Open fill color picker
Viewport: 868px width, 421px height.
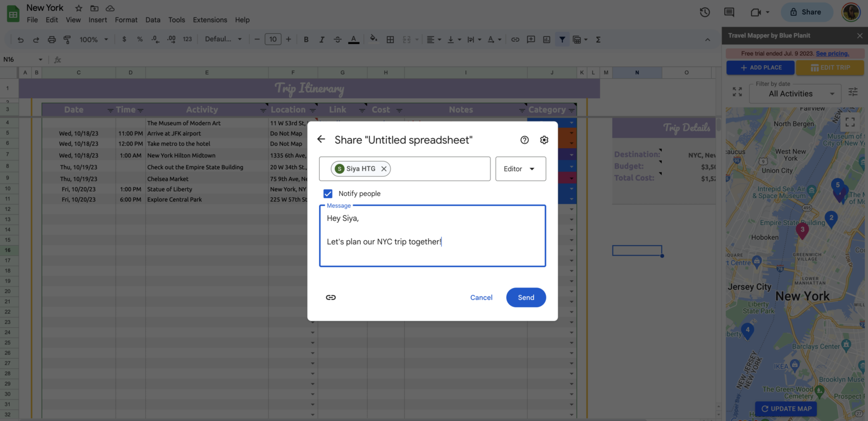(x=373, y=39)
